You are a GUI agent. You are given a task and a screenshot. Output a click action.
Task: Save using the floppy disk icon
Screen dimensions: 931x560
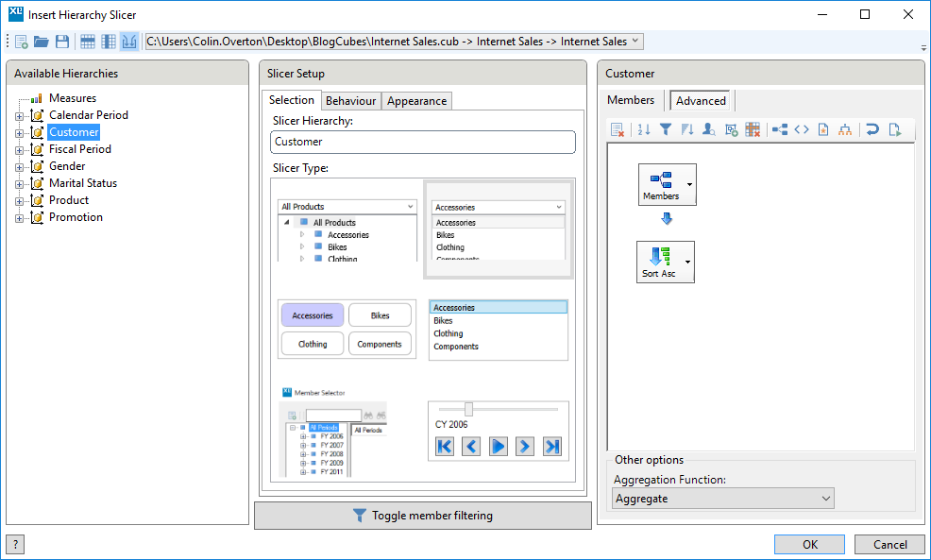coord(61,42)
